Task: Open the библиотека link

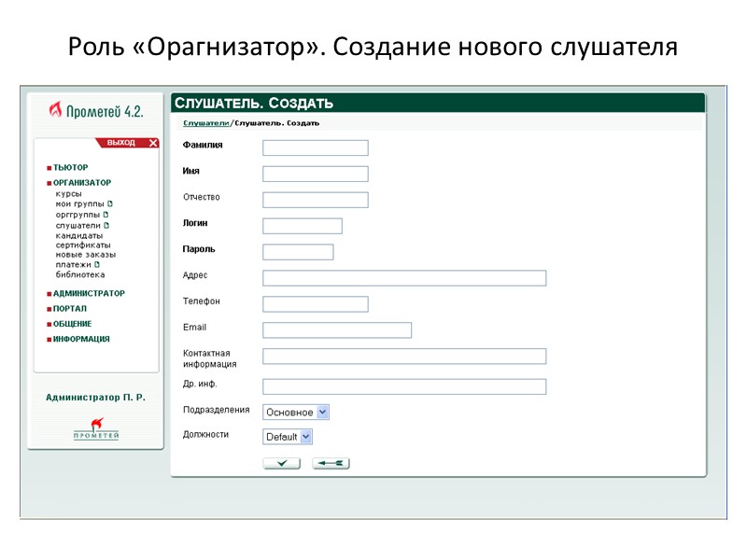Action: 80,274
